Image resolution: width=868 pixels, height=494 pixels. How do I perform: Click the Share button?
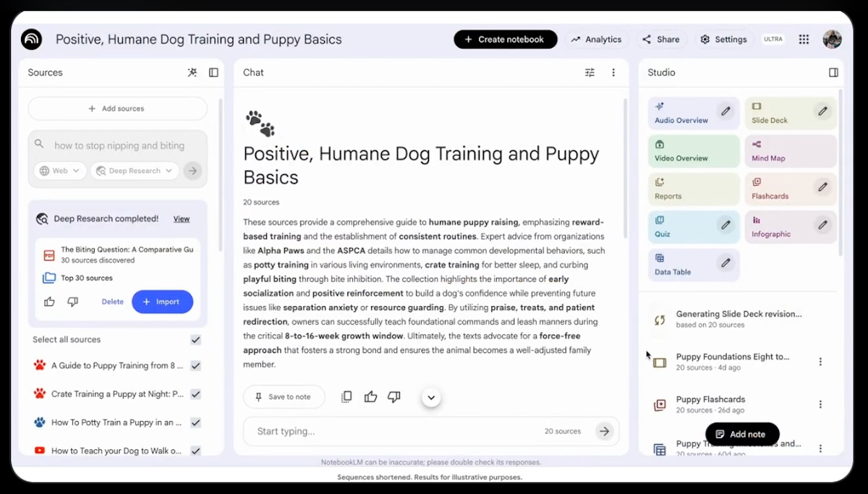(x=660, y=39)
